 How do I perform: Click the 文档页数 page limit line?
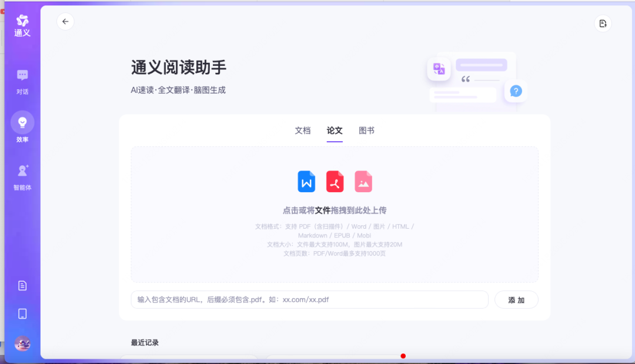[335, 253]
